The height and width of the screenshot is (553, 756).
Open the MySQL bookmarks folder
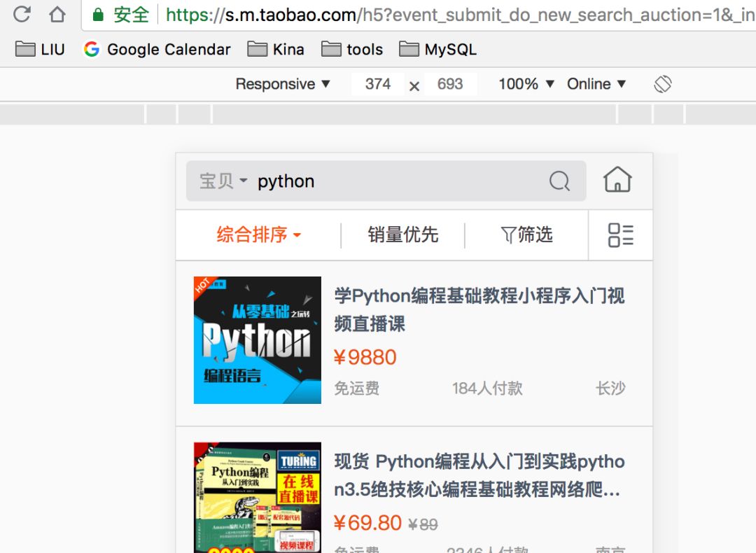pyautogui.click(x=437, y=49)
